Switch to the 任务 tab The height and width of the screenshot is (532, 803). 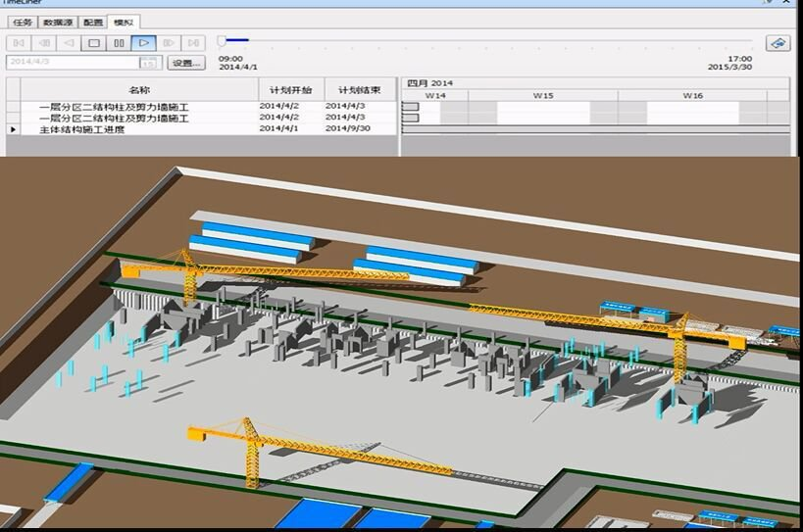[x=22, y=23]
